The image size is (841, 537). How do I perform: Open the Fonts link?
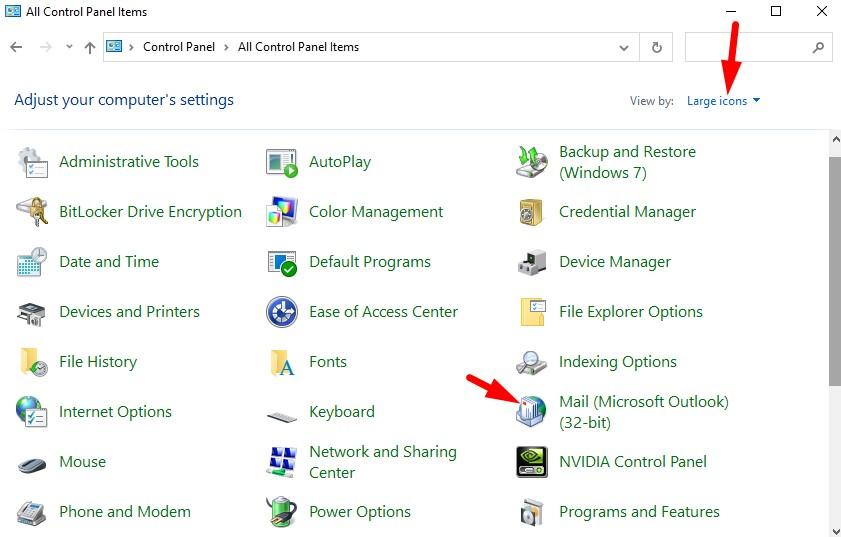coord(328,362)
